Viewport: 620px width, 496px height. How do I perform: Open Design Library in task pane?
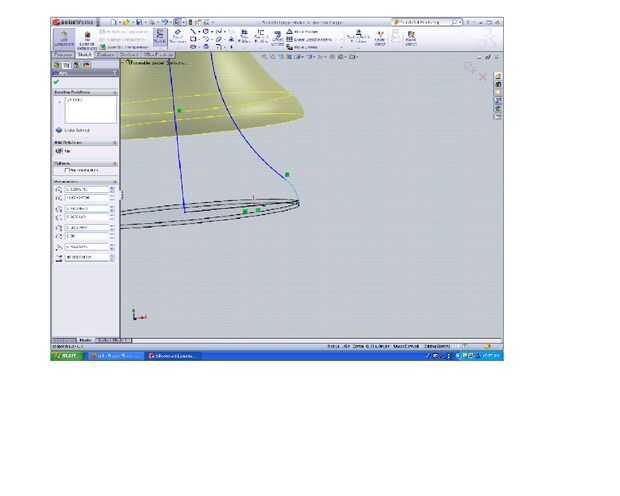tap(498, 84)
